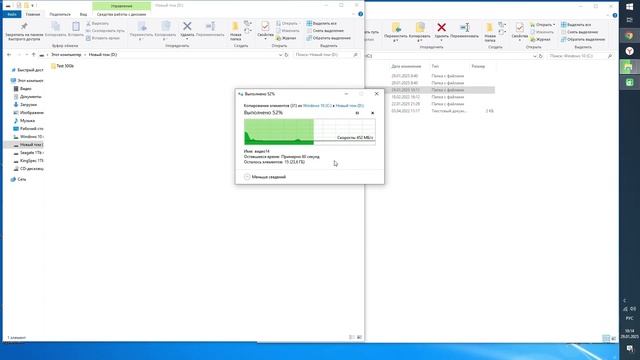This screenshot has width=640, height=360.
Task: Open "Копировать в" dropdown in left window
Action: (165, 31)
